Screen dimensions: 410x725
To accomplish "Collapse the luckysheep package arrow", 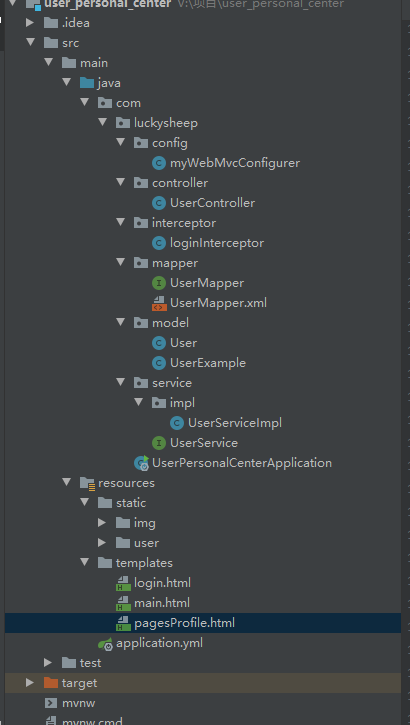I will point(103,122).
